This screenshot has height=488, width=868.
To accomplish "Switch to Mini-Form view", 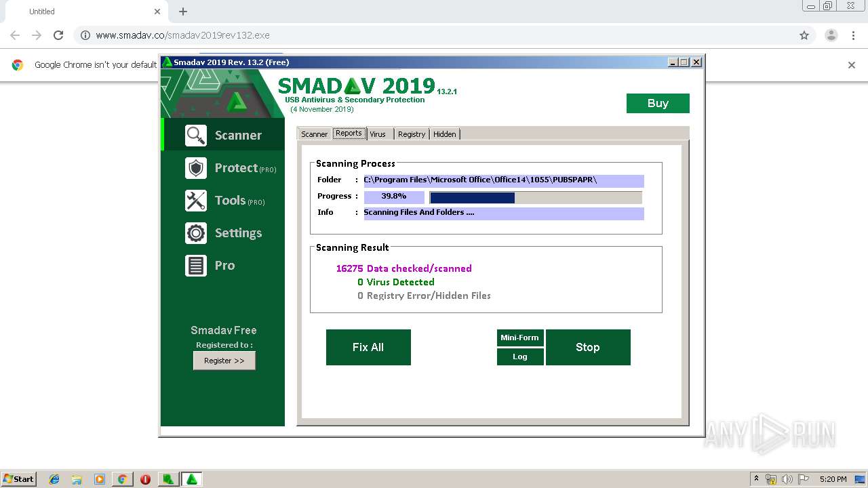I will 520,338.
